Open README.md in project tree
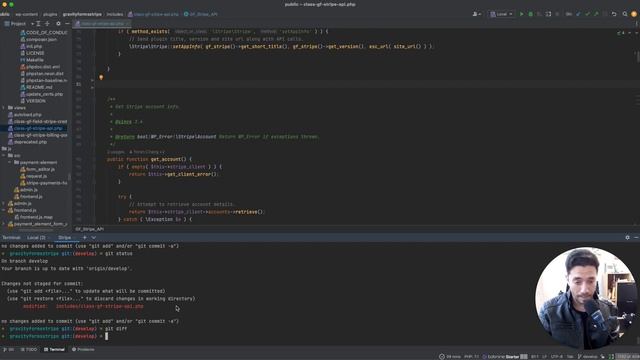 (x=36, y=87)
